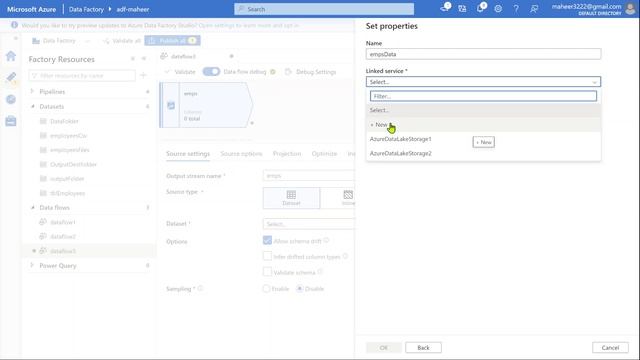Open the Author pencil hub icon
The image size is (640, 360).
[11, 77]
